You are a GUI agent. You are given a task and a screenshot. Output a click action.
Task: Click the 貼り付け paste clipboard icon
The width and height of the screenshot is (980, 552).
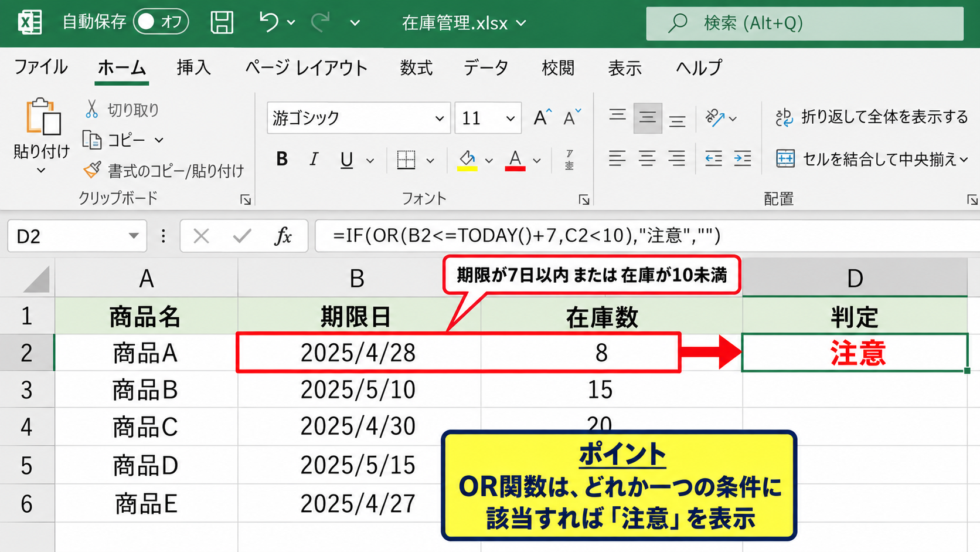(42, 117)
